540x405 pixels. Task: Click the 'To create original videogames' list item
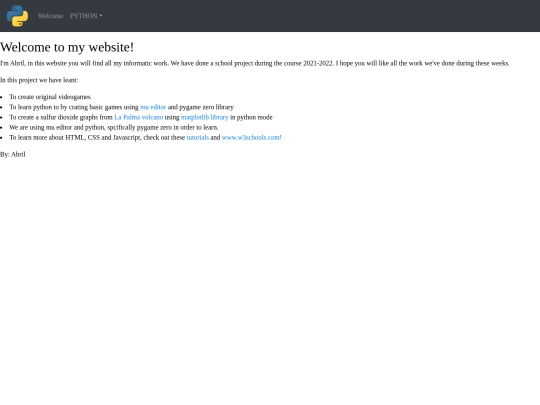(50, 97)
